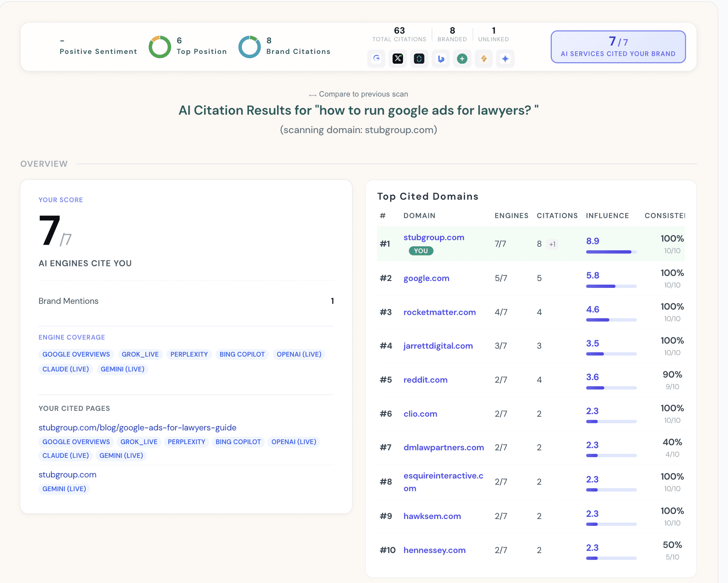The width and height of the screenshot is (728, 583).
Task: Click the green plus OpenAI engine icon
Action: [x=462, y=59]
